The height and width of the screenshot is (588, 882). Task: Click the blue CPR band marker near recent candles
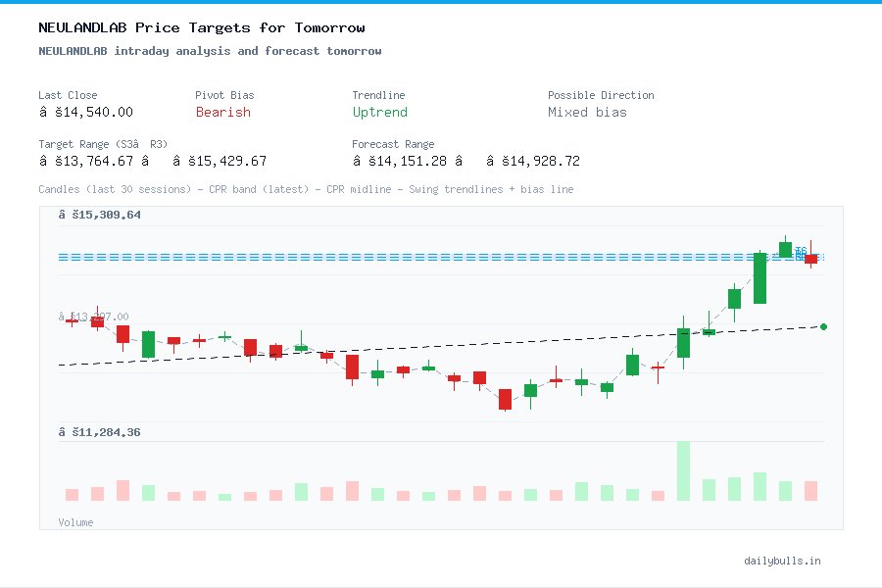(802, 253)
